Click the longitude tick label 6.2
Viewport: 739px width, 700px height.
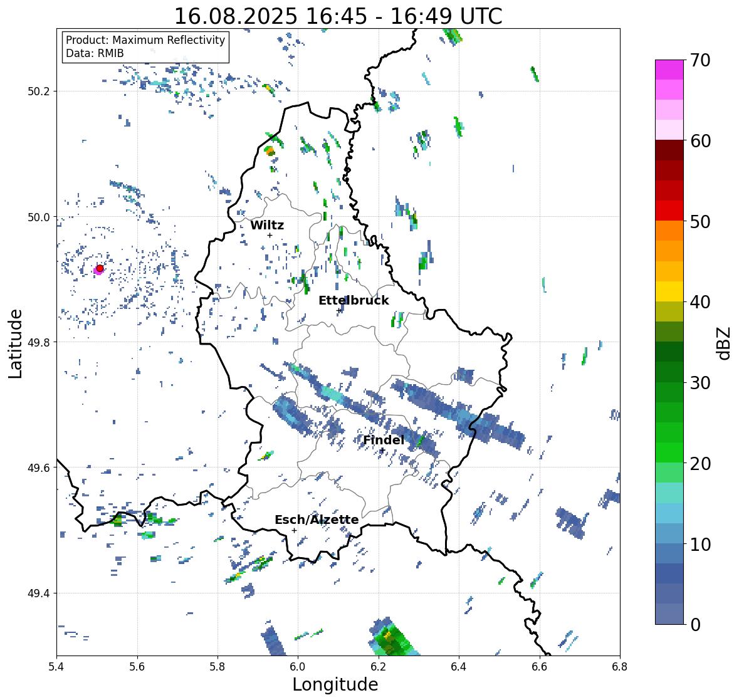[379, 666]
